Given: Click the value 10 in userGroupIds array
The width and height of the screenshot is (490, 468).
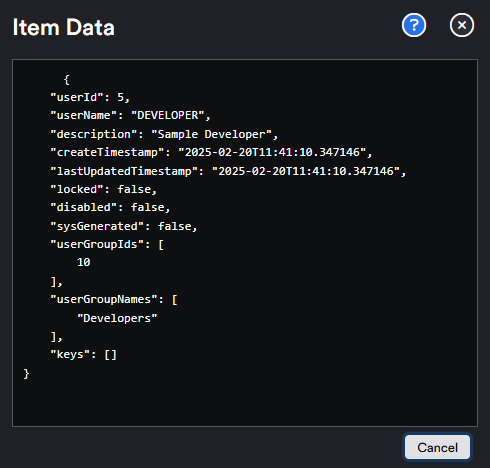Looking at the screenshot, I should (x=83, y=262).
